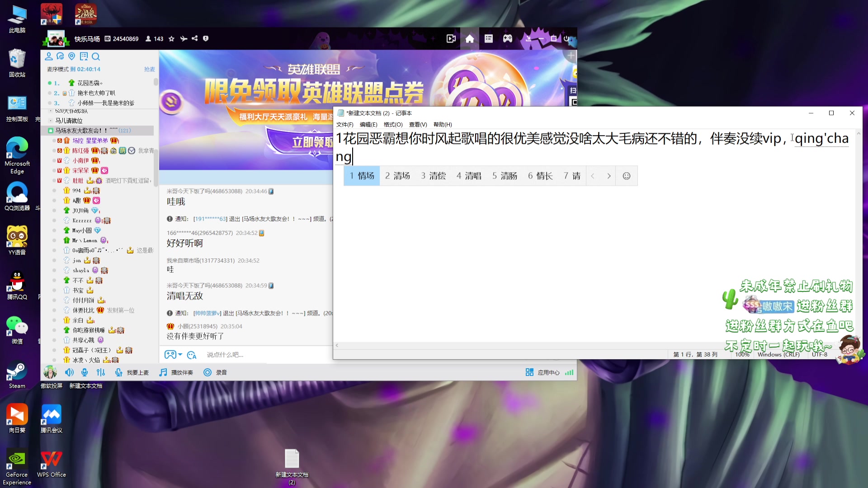The height and width of the screenshot is (488, 868).
Task: Click the 抢麦 link above the queue
Action: coord(149,69)
